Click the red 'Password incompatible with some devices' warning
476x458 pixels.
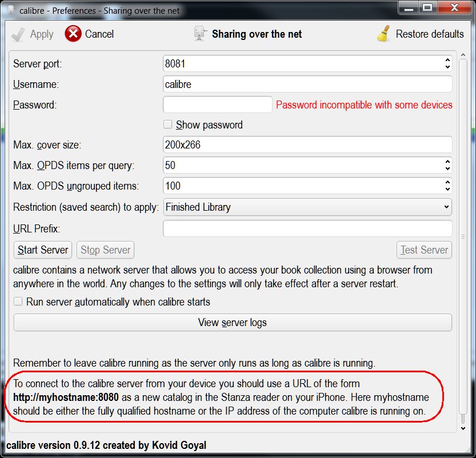(x=364, y=105)
